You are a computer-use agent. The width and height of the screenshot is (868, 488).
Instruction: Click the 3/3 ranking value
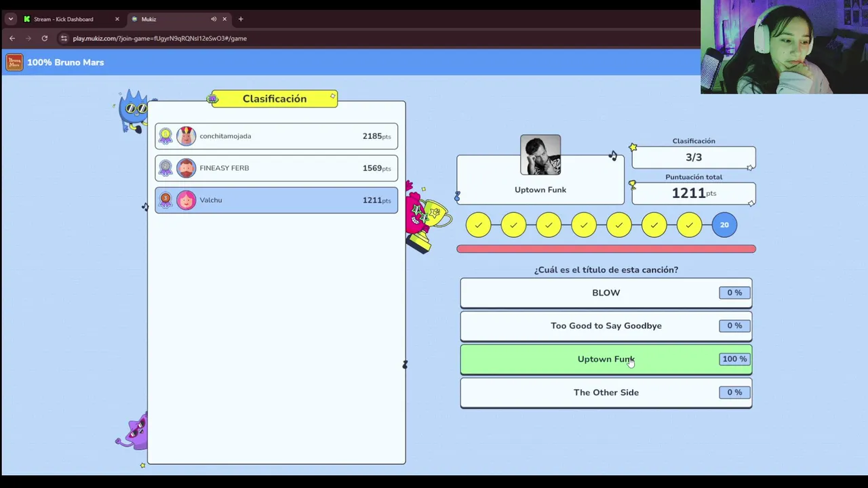point(694,157)
